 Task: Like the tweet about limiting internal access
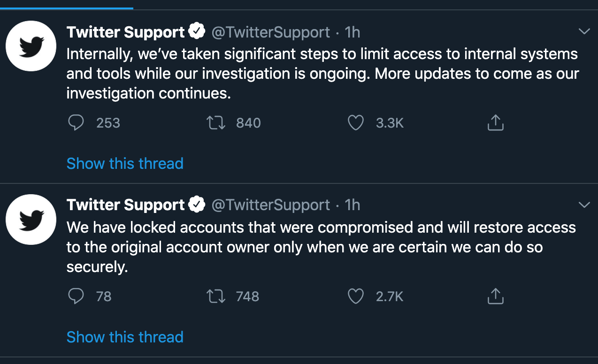pos(356,122)
